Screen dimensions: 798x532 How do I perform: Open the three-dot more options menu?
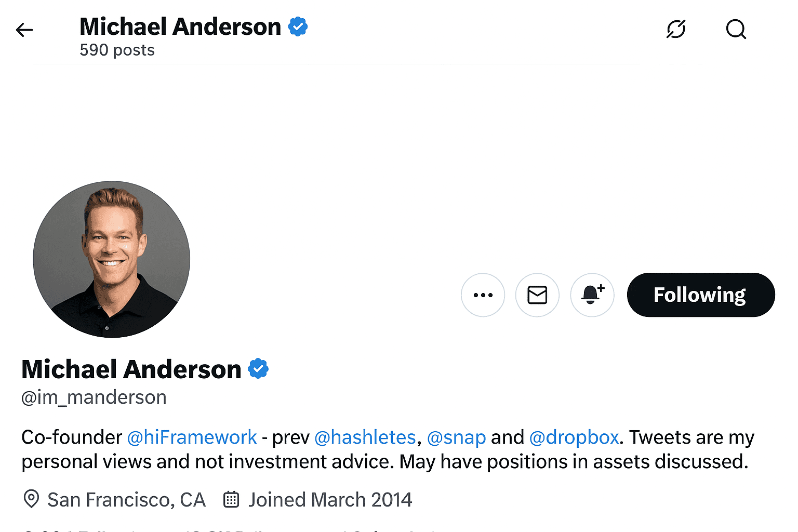pos(483,295)
